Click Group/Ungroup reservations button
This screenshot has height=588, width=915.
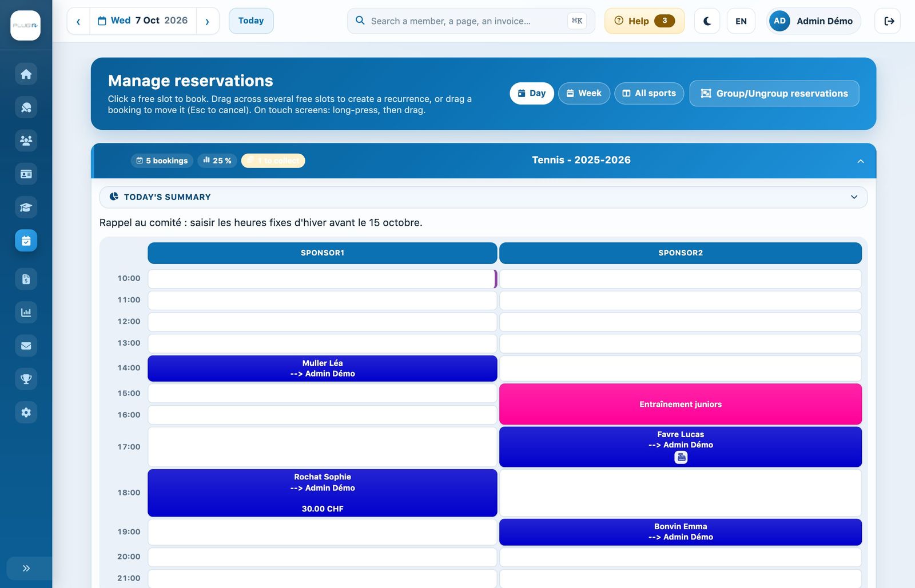click(x=774, y=93)
